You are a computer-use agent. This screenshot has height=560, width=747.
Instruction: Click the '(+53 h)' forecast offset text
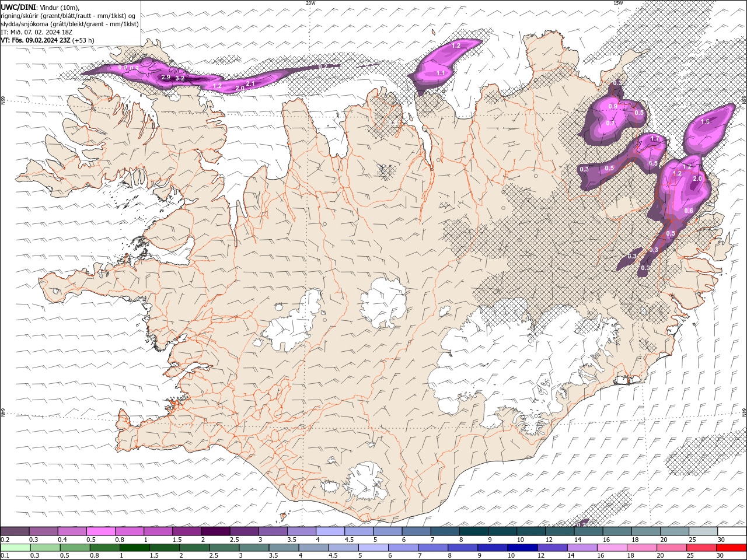tap(83, 40)
